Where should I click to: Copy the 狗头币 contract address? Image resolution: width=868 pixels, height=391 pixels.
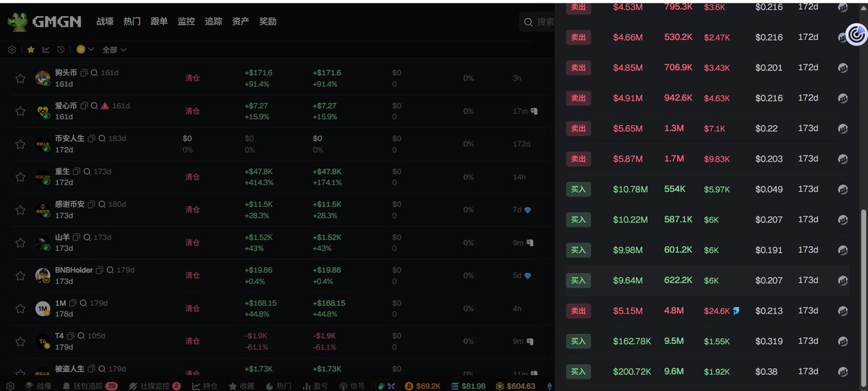[x=84, y=73]
